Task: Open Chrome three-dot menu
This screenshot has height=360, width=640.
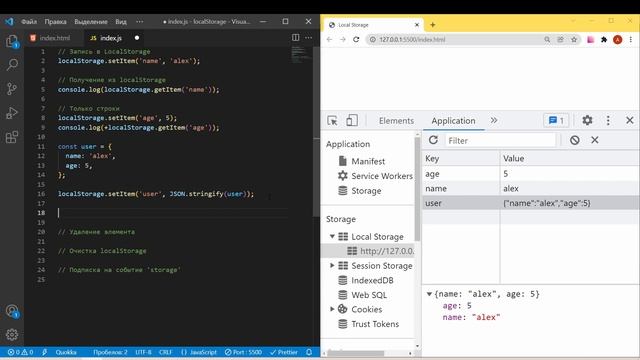Action: (631, 40)
